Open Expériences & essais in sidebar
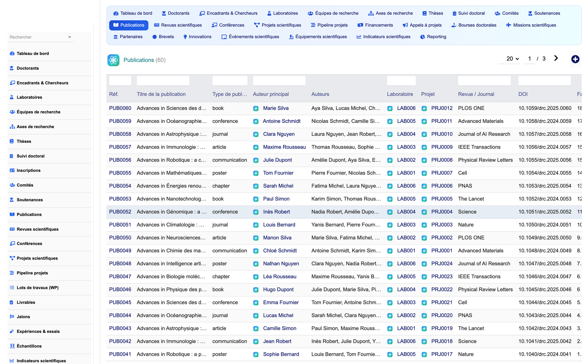 [x=38, y=331]
